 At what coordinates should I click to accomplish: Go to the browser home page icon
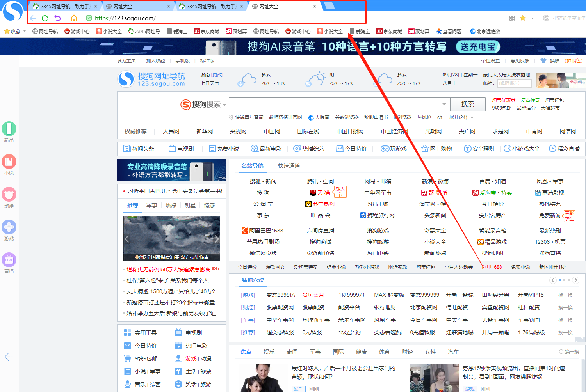74,18
